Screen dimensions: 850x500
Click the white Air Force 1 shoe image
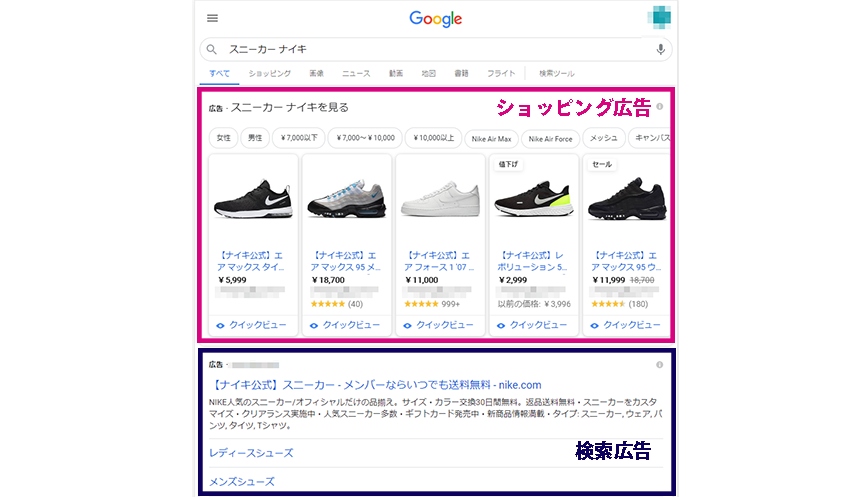point(440,199)
